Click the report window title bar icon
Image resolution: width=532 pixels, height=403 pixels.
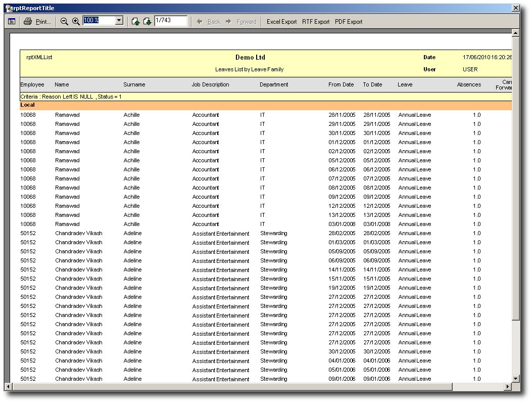(9, 8)
